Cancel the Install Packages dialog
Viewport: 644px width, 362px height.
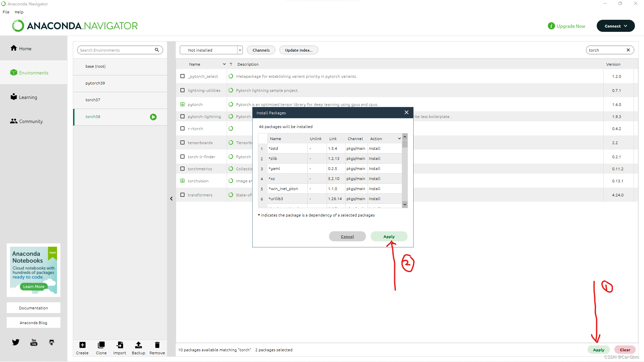point(347,236)
